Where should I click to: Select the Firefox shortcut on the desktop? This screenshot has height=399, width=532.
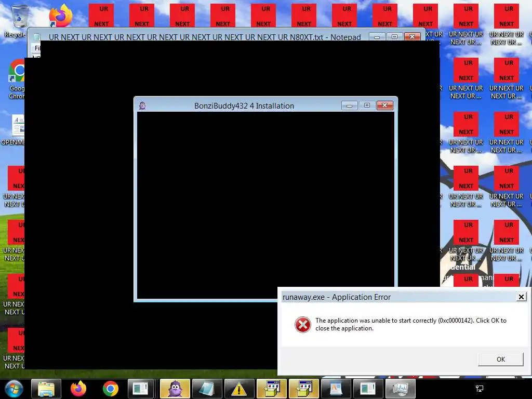[x=60, y=16]
